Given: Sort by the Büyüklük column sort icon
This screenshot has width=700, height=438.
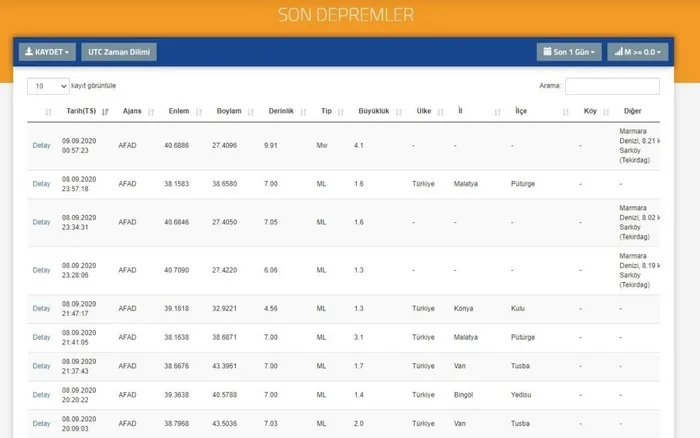Looking at the screenshot, I should [x=399, y=112].
